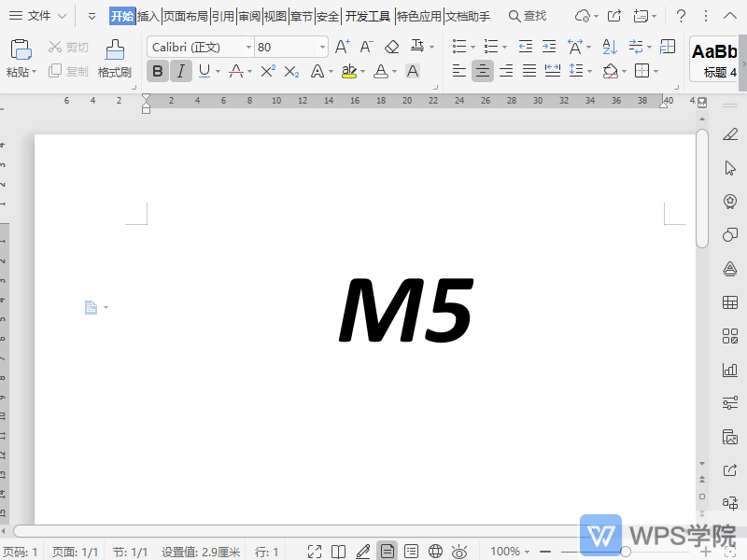Click the Format Painter (格式刷) icon

pyautogui.click(x=115, y=57)
